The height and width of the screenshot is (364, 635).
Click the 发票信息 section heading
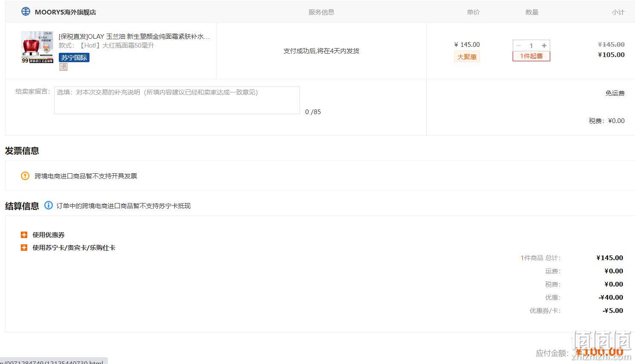point(22,151)
